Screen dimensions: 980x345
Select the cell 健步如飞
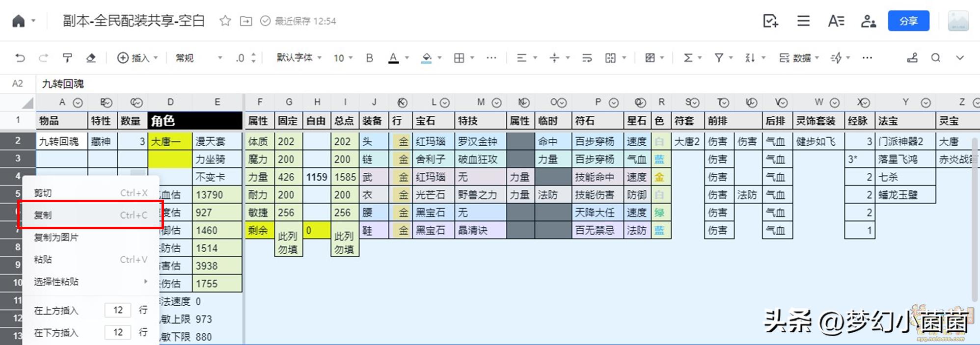tap(818, 141)
